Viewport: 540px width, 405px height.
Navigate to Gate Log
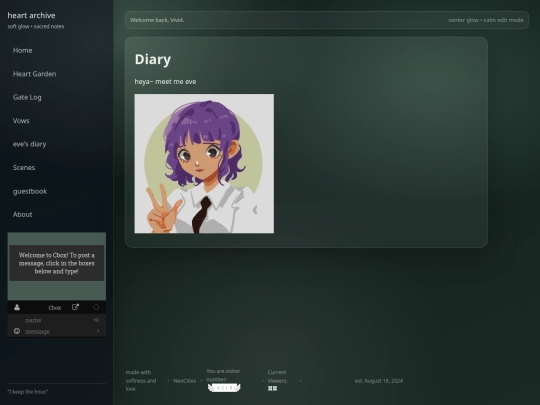pos(27,97)
